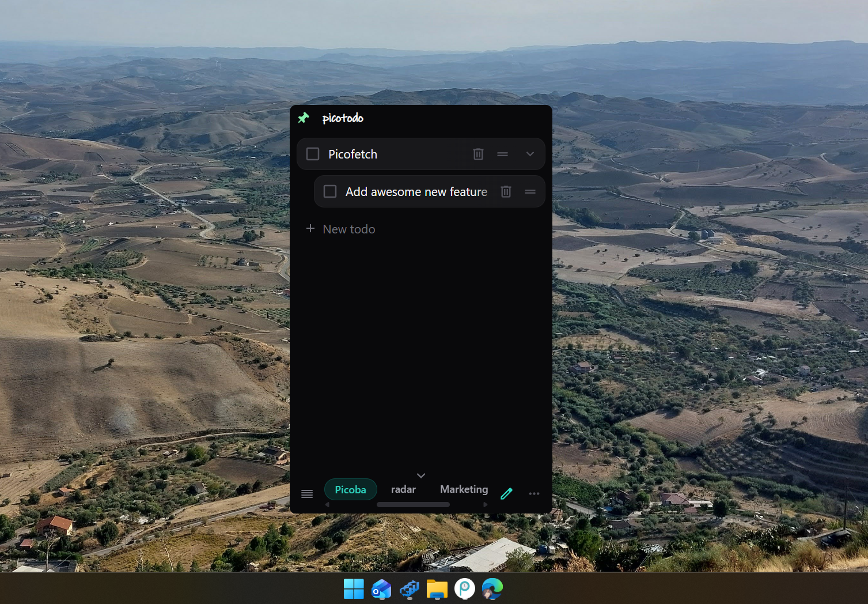868x604 pixels.
Task: Click the horizontal tabs scrollbar thumb
Action: (x=413, y=504)
